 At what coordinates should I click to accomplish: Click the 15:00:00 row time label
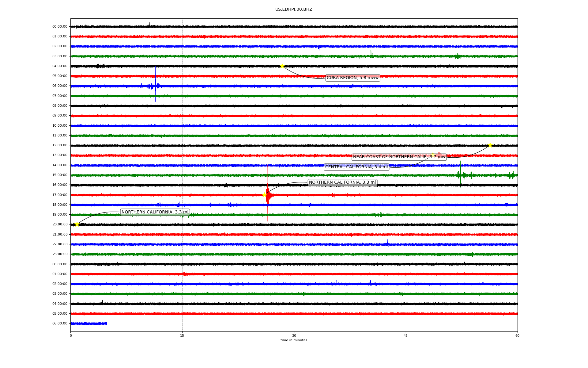(x=60, y=175)
